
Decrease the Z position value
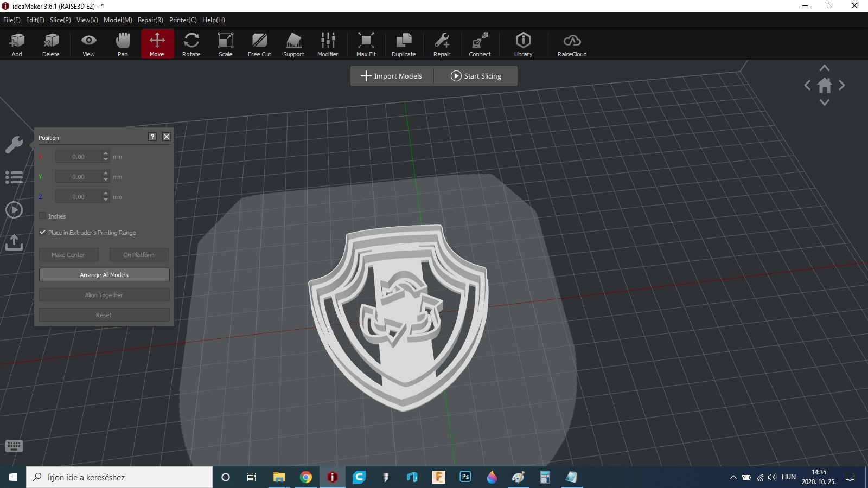[106, 200]
